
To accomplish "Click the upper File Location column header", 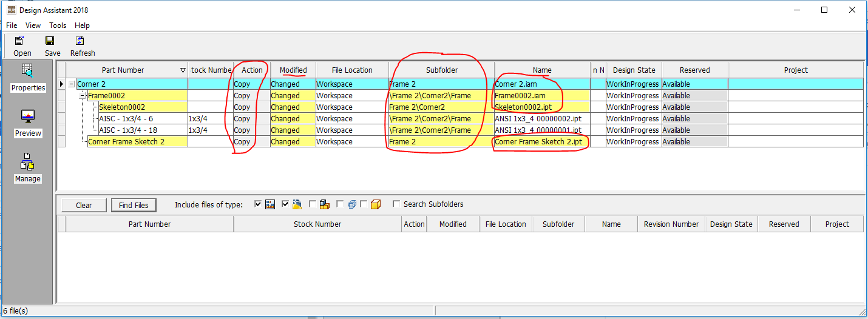I will tap(352, 70).
